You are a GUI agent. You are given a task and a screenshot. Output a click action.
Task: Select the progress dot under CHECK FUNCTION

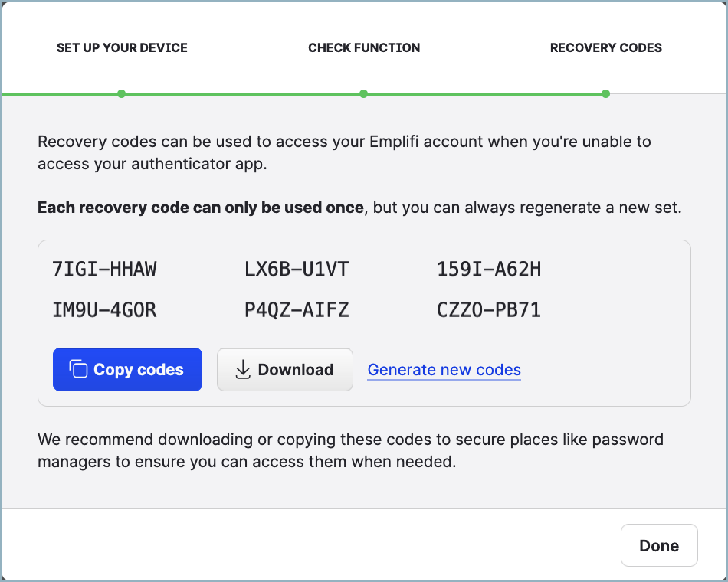(363, 93)
